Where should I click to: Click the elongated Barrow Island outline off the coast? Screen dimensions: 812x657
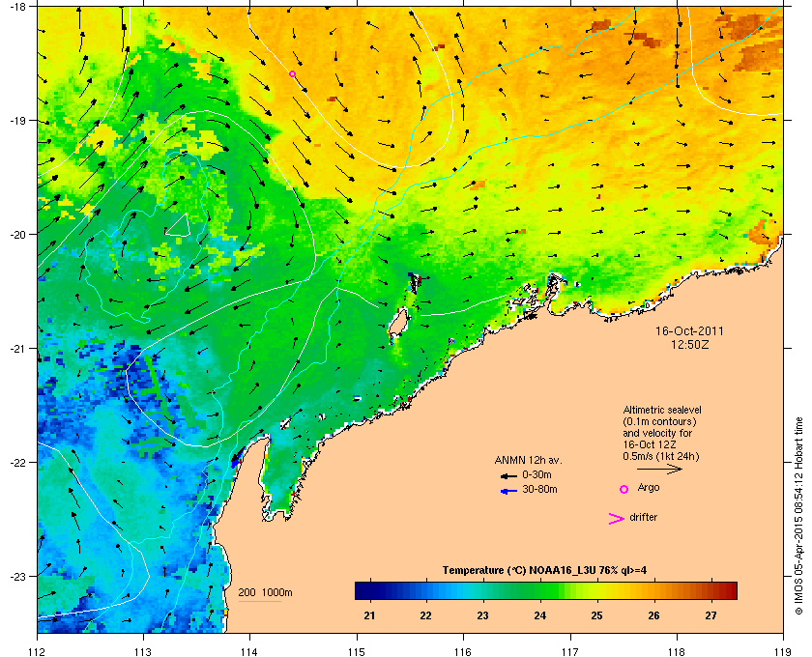[x=397, y=323]
